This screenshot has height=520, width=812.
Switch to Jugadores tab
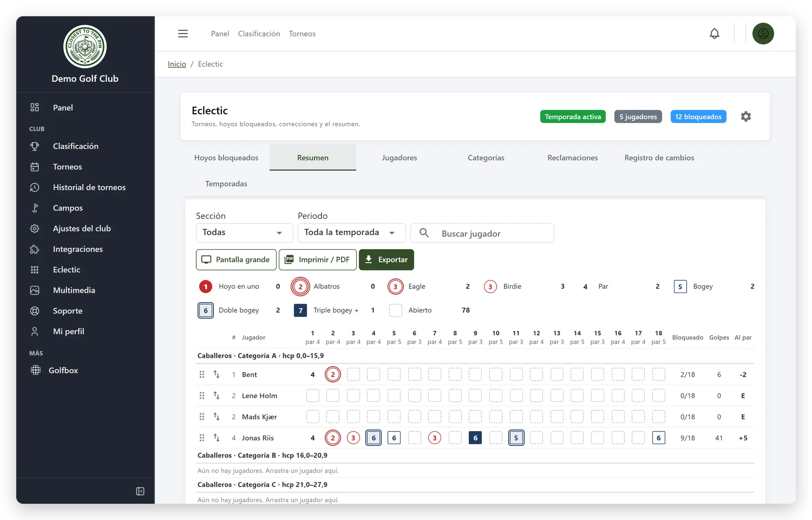coord(399,158)
